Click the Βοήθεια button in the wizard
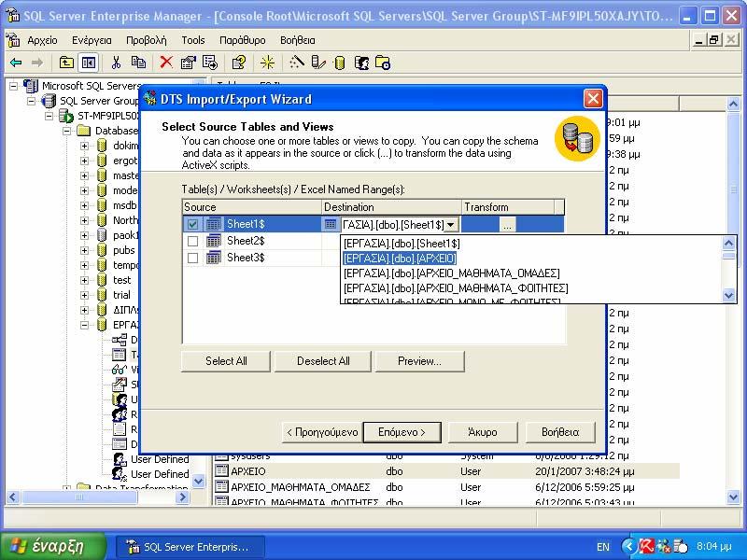The image size is (747, 560). pos(560,432)
